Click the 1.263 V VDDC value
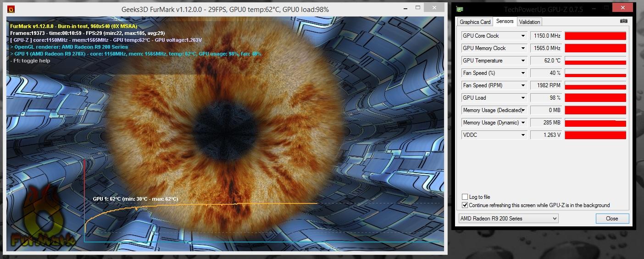This screenshot has width=644, height=259. 546,135
